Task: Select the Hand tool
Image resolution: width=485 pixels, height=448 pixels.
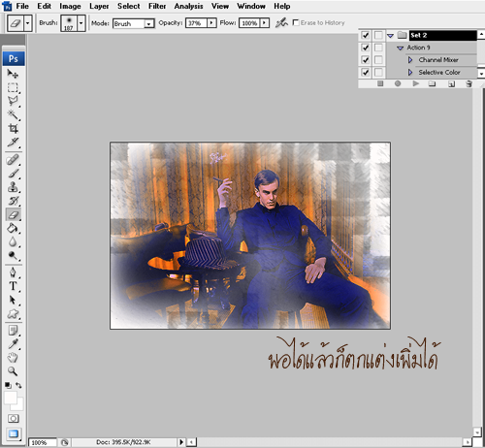Action: point(13,358)
